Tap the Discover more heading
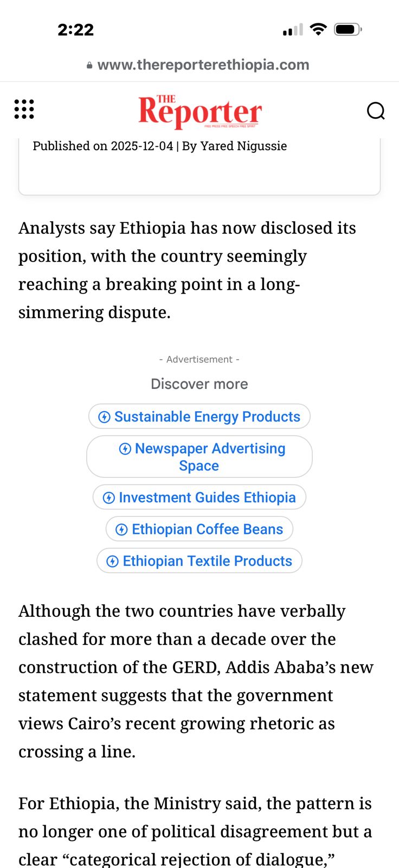 pos(200,384)
